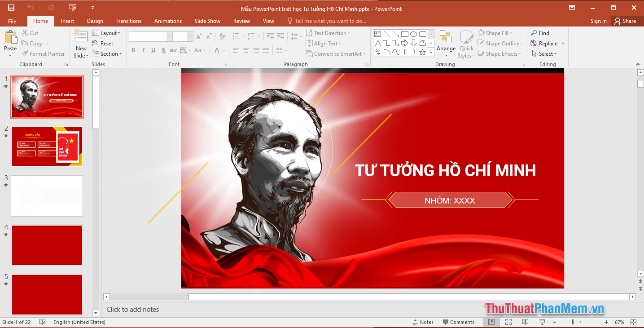Apply underline to the text
644x328 pixels.
[x=153, y=50]
